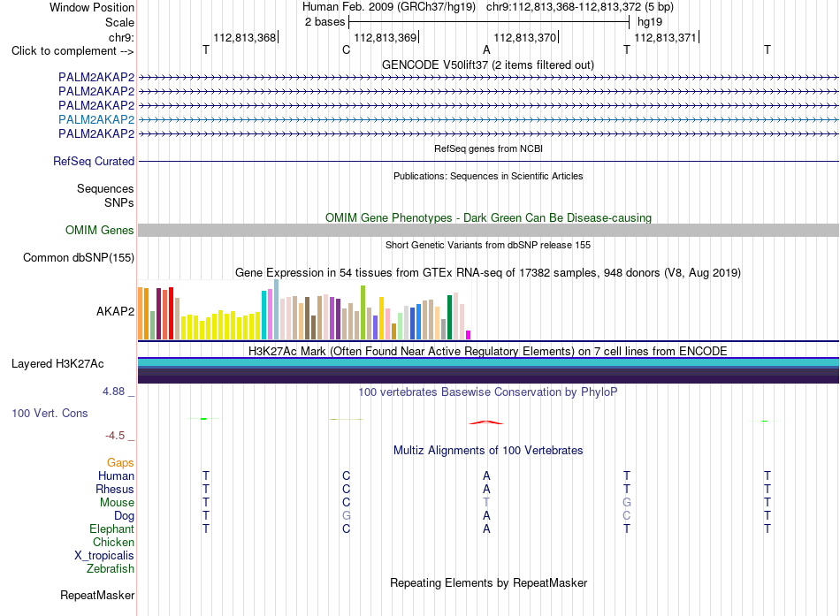Click the scale bar line above ruler
Viewport: 840px width, 616px height.
pos(489,22)
